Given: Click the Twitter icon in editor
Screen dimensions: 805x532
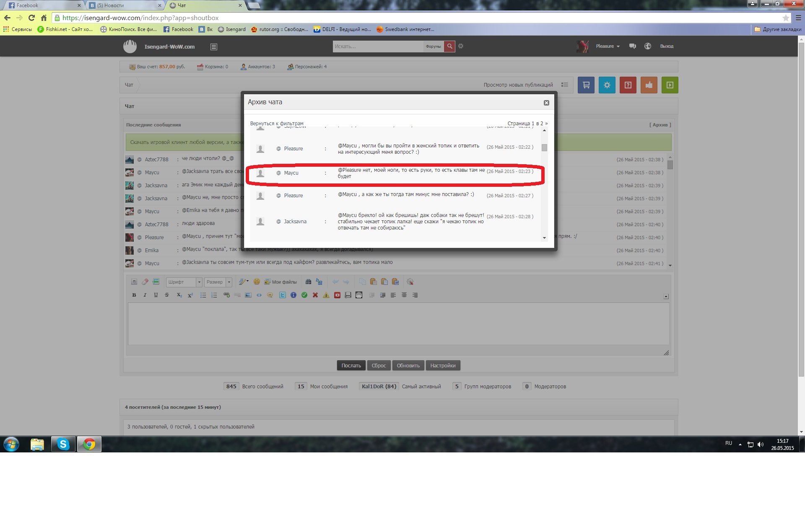Looking at the screenshot, I should click(x=283, y=295).
